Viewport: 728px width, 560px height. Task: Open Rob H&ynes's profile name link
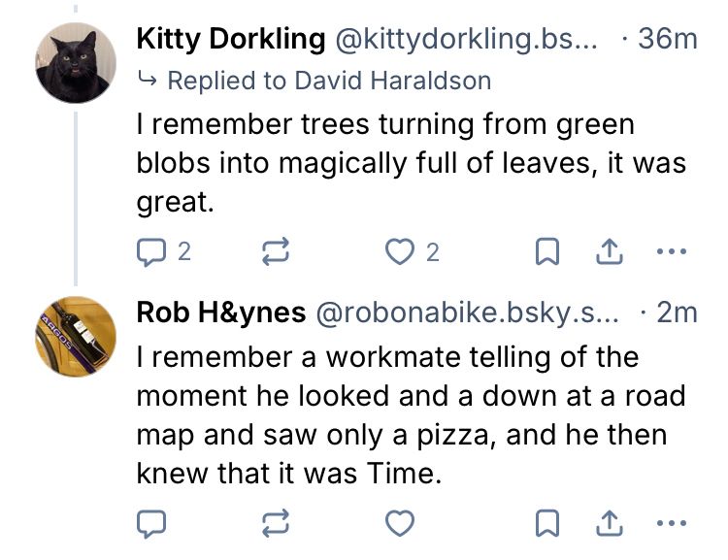[220, 313]
